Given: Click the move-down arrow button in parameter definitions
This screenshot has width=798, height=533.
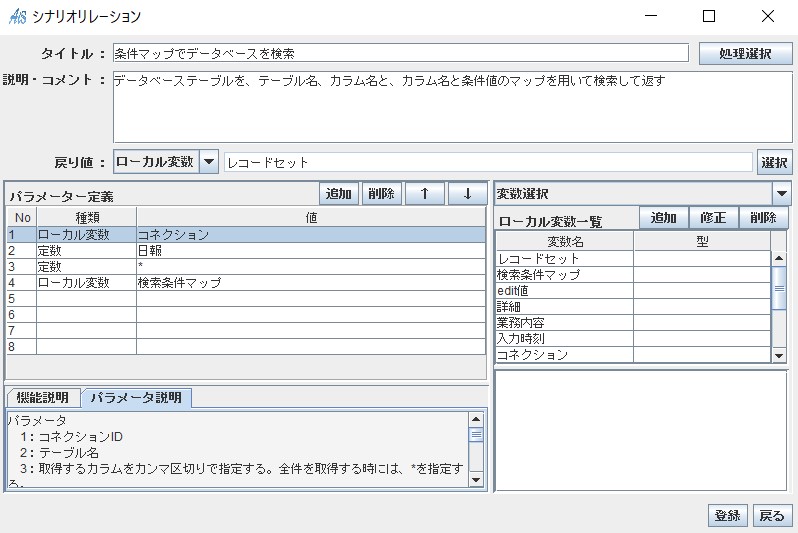Looking at the screenshot, I should [467, 194].
